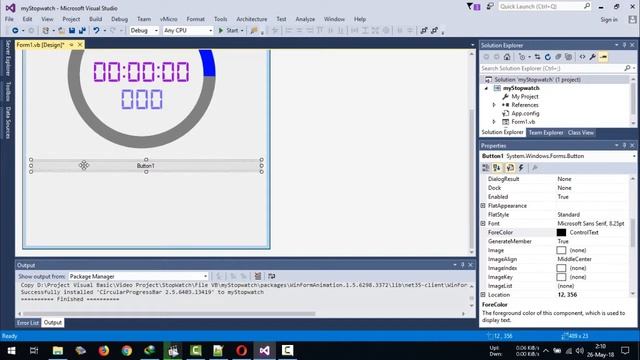
Task: Expand the FlatAppearance property
Action: [483, 206]
